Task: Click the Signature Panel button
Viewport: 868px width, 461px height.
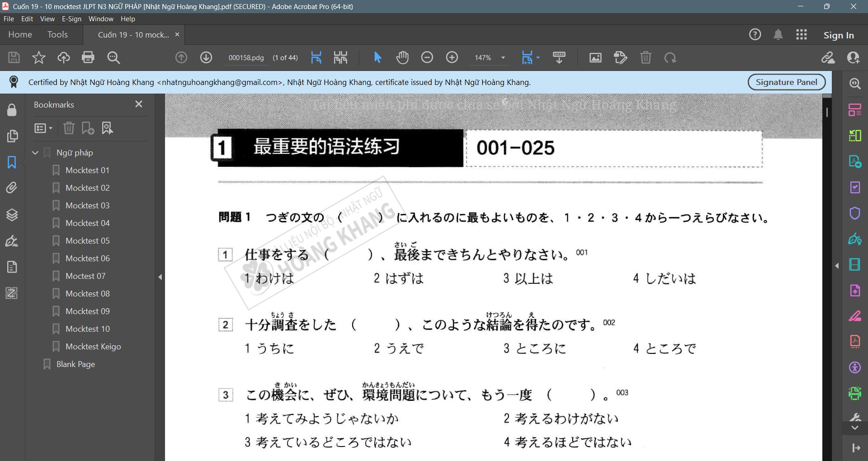Action: point(787,82)
